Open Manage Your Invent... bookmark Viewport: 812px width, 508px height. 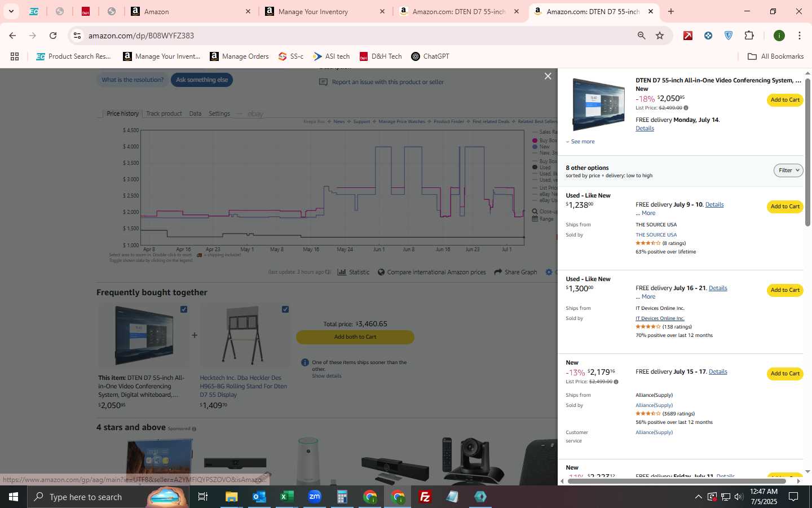162,56
